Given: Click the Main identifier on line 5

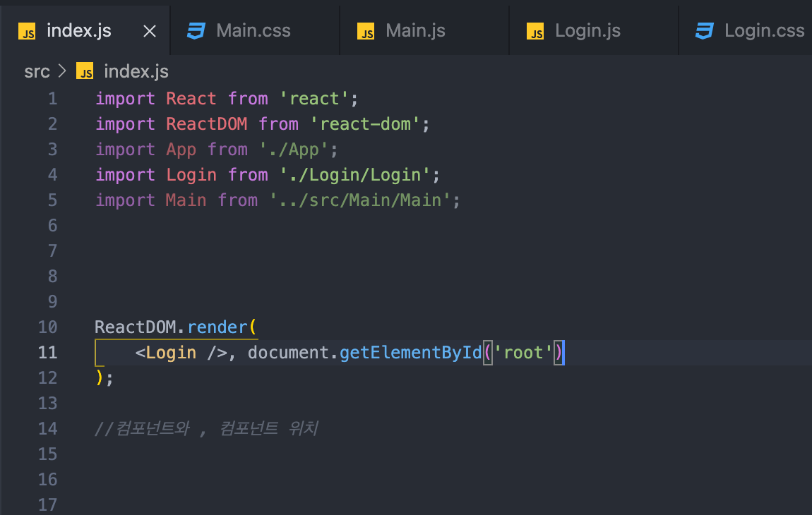Looking at the screenshot, I should coord(186,200).
